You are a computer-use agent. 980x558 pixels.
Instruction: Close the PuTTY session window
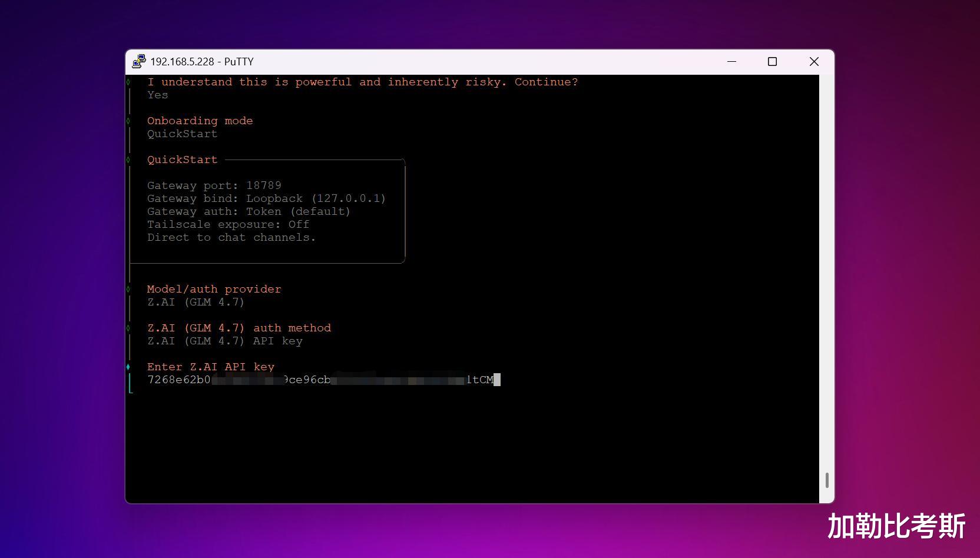click(814, 61)
